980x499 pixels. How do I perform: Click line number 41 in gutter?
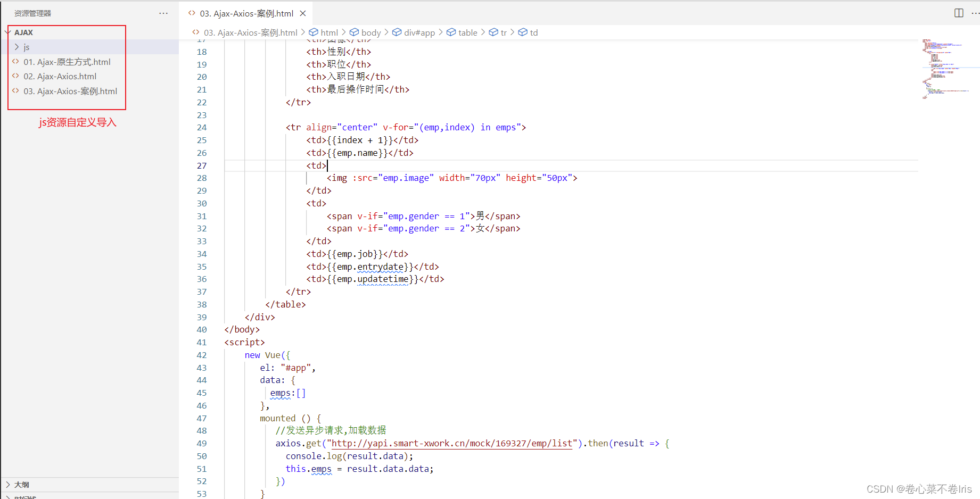coord(202,343)
